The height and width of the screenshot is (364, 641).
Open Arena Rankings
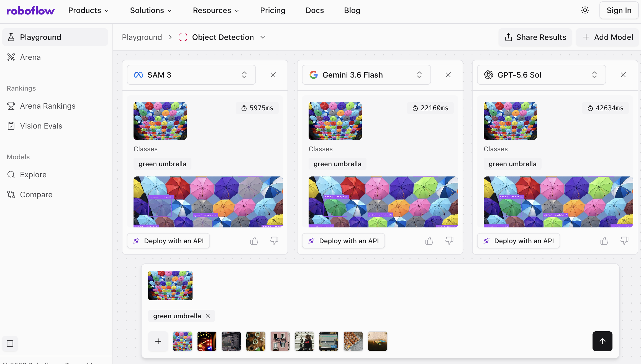(x=55, y=106)
